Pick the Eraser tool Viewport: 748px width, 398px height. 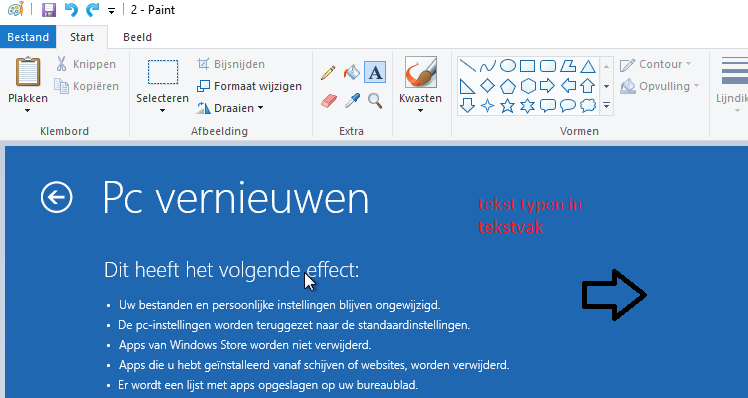328,101
